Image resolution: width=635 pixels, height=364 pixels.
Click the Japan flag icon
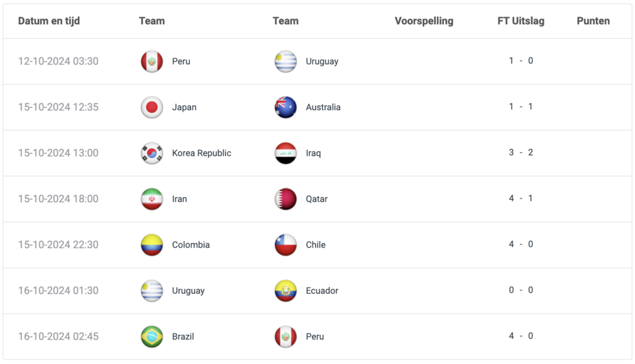(152, 107)
